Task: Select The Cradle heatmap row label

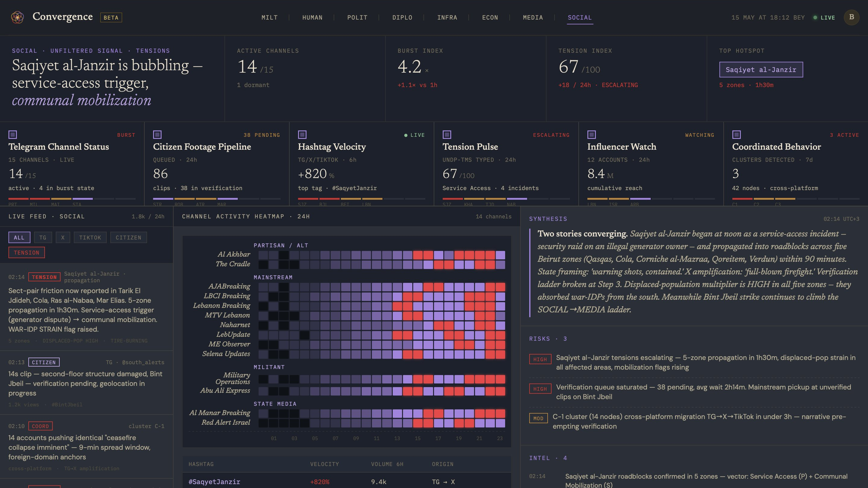Action: [x=233, y=264]
